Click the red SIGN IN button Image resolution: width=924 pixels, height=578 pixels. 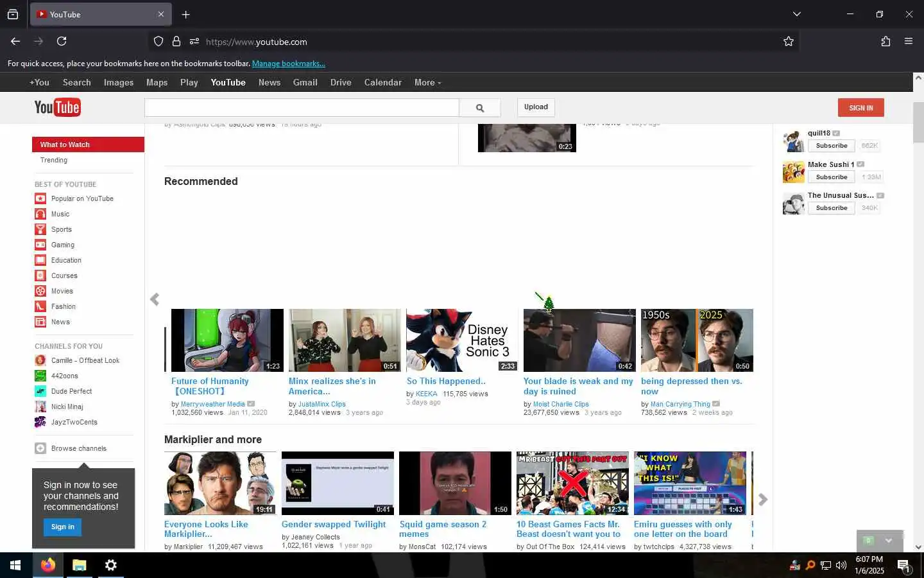point(860,107)
